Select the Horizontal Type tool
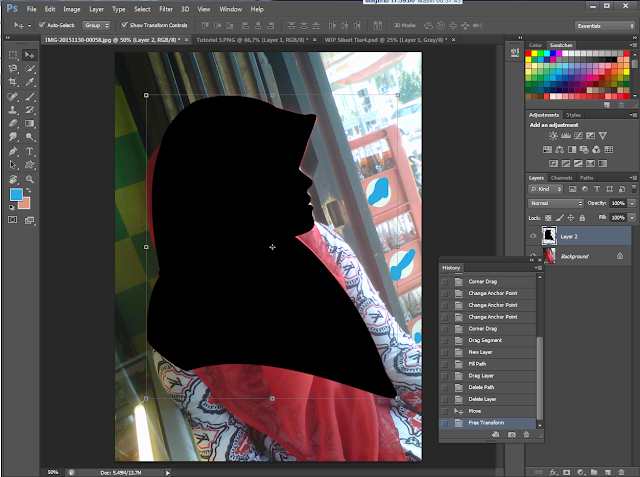 29,151
